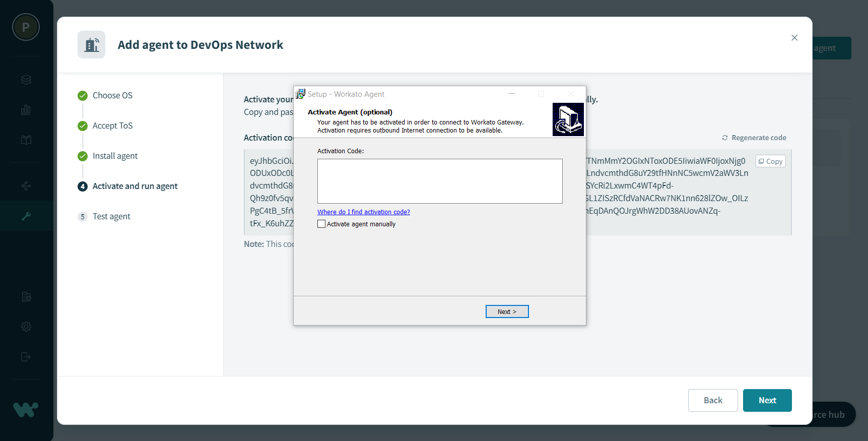The width and height of the screenshot is (868, 441).
Task: Open the bar chart dashboard icon
Action: [x=26, y=110]
